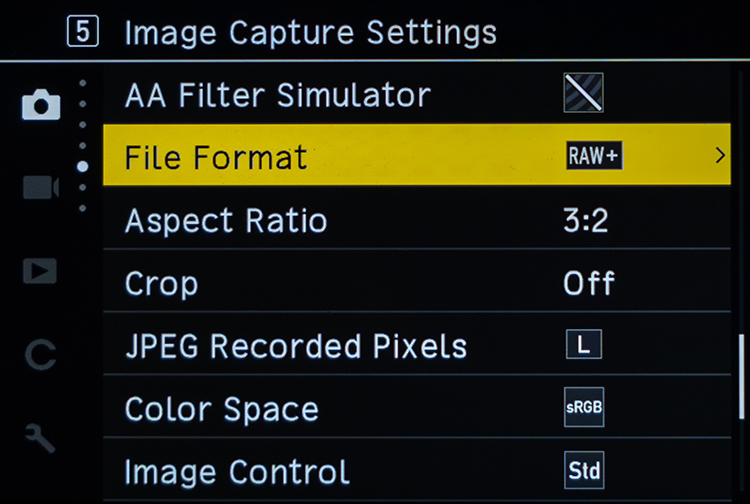Toggle the Crop Off value

pyautogui.click(x=589, y=283)
